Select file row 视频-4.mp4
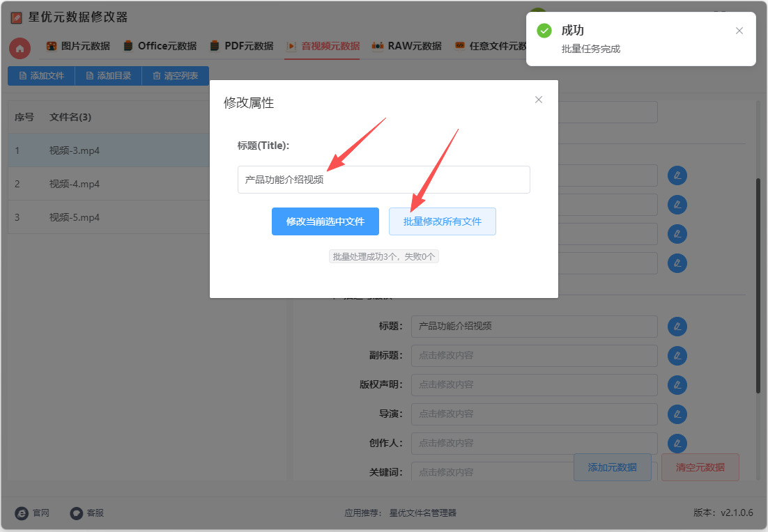Image resolution: width=768 pixels, height=532 pixels. [109, 184]
